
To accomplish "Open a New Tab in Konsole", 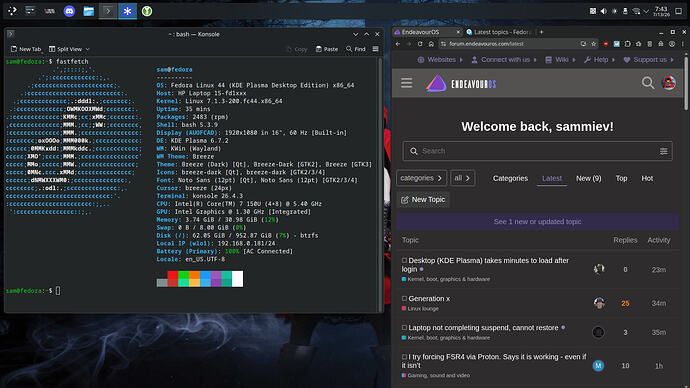I will point(26,49).
